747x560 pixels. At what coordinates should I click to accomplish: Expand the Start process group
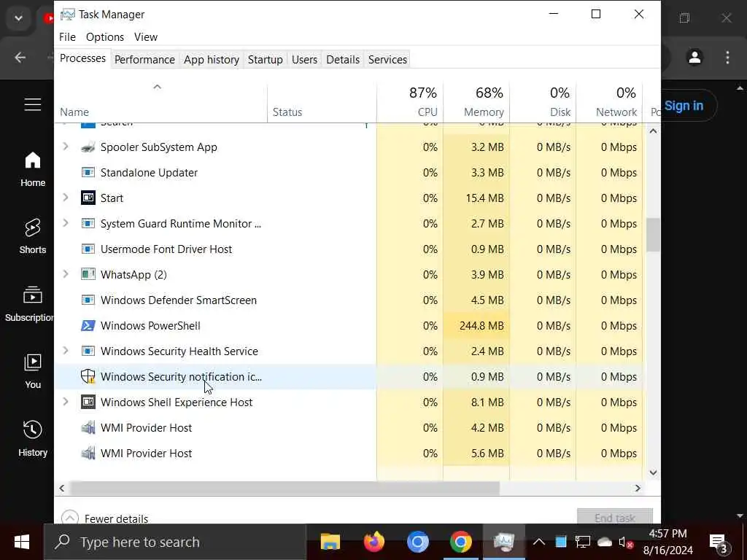tap(66, 198)
